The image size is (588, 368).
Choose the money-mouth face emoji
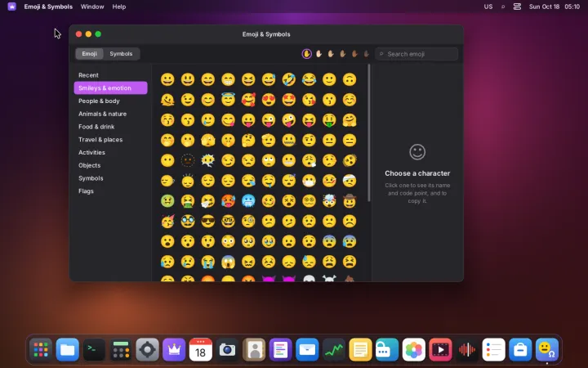pos(329,120)
